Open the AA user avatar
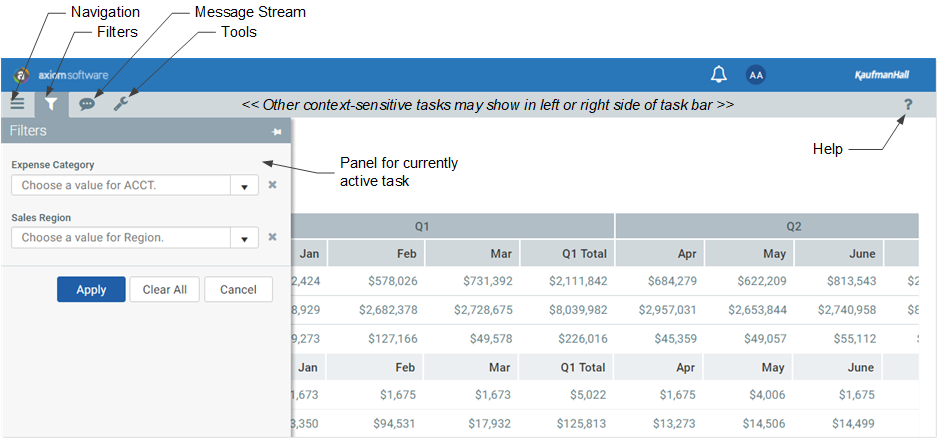 (756, 75)
